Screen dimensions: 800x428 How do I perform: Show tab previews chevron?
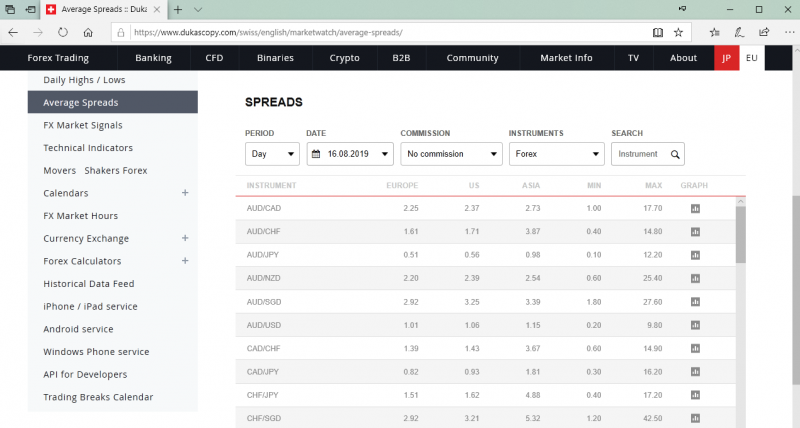198,9
